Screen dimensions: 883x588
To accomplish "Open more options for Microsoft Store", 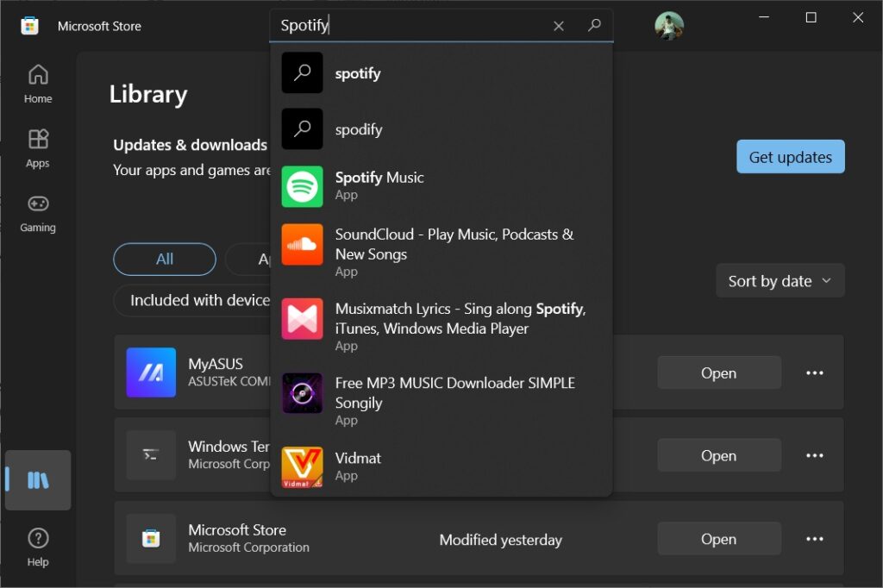I will tap(814, 538).
